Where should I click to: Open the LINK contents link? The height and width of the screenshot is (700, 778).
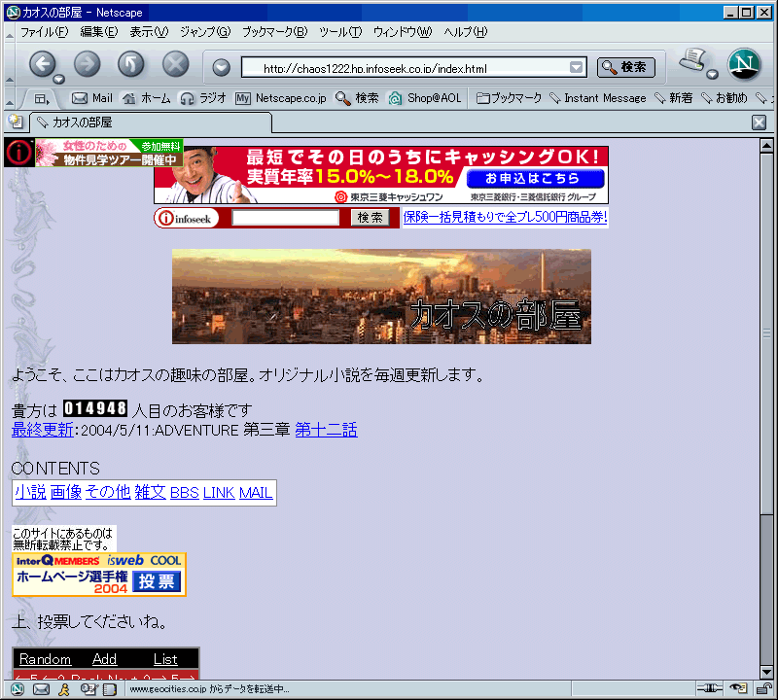219,493
